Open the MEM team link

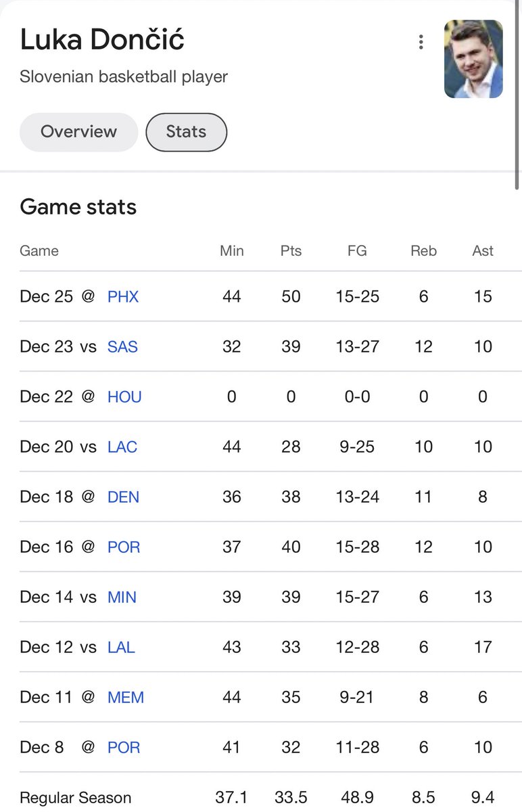coord(126,697)
